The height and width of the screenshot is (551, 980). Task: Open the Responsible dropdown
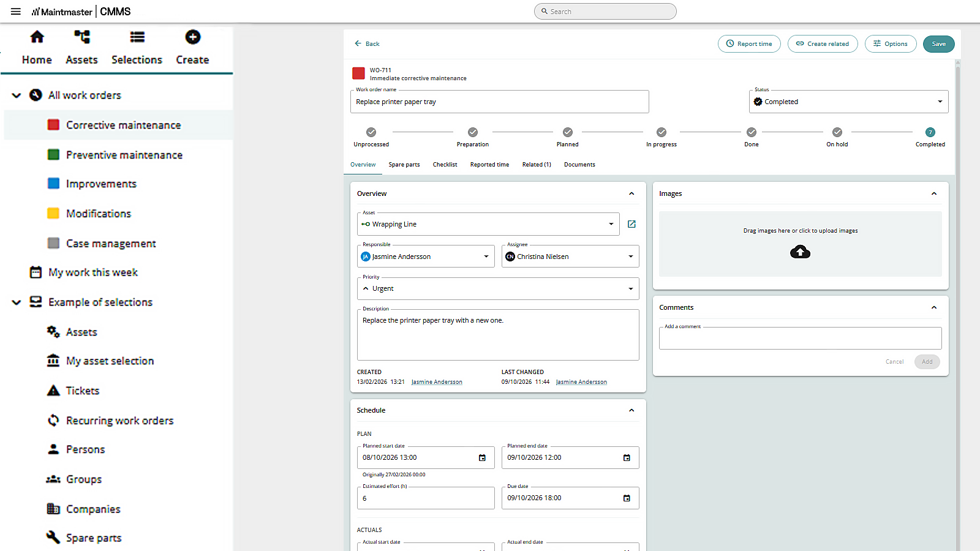point(426,257)
